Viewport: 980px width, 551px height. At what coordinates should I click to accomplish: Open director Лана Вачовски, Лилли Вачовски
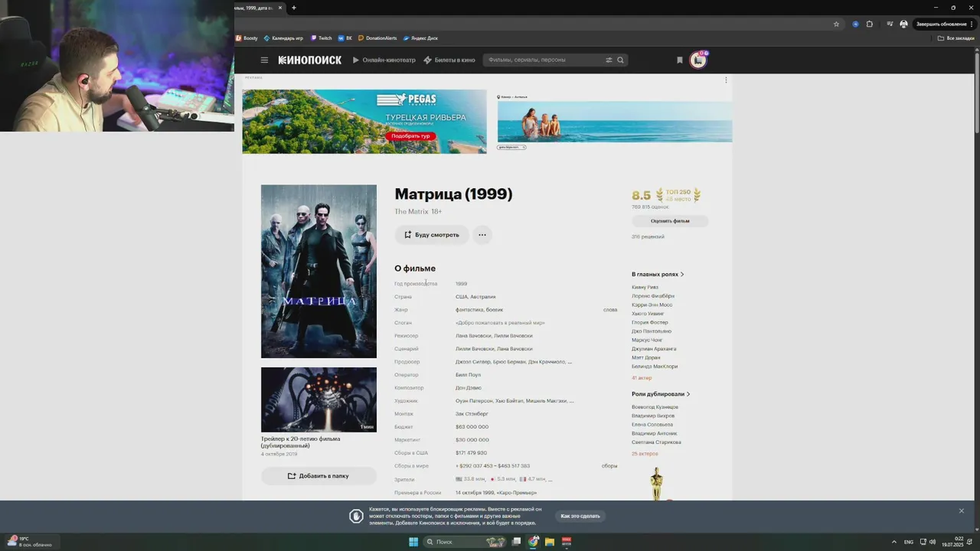tap(494, 336)
